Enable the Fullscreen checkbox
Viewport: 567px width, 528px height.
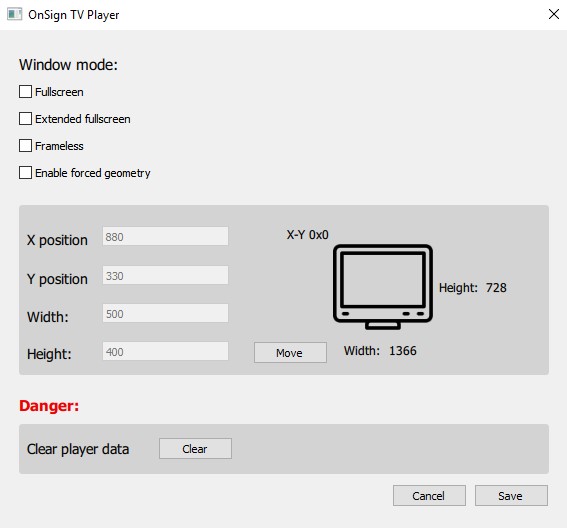tap(25, 92)
